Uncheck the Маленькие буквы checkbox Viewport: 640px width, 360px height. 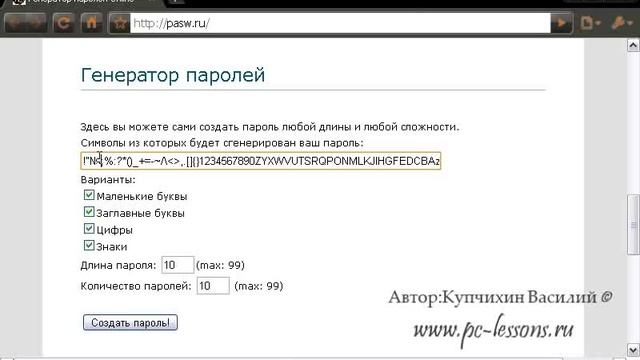tap(89, 195)
